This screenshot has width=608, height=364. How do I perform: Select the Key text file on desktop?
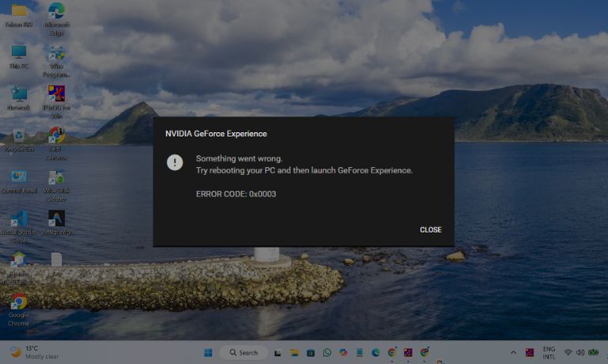tap(57, 265)
